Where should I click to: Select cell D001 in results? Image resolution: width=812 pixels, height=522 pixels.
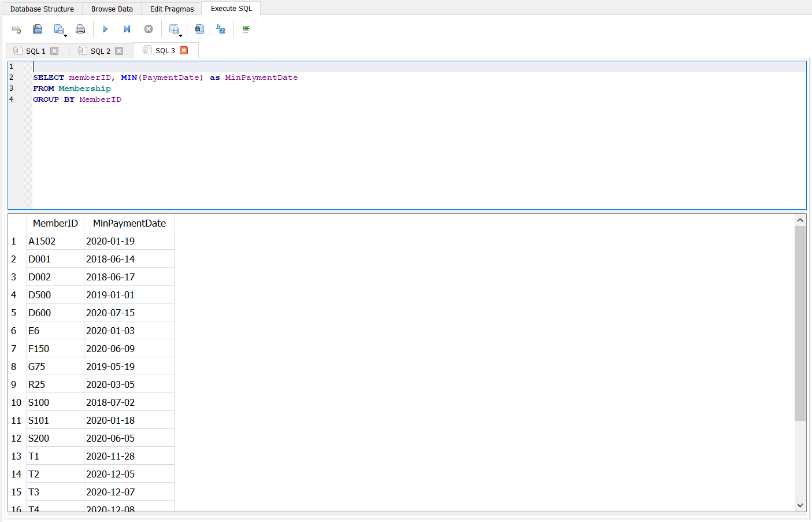[x=55, y=259]
